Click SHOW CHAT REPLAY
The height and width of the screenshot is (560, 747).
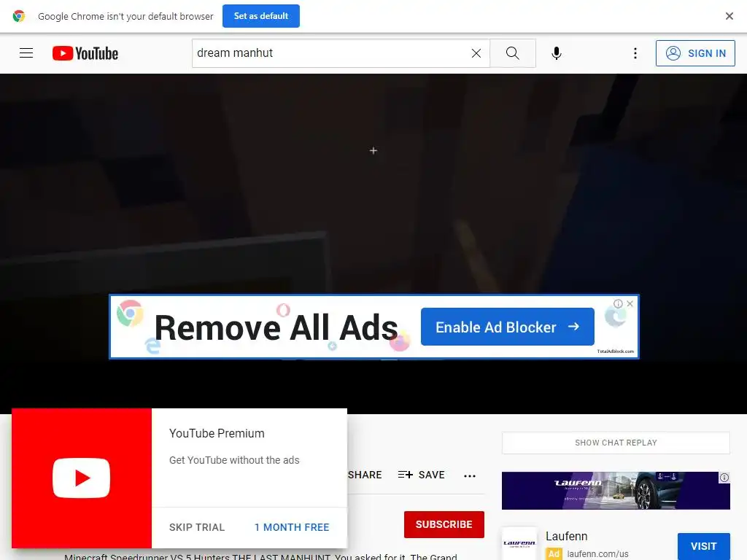[x=616, y=443]
